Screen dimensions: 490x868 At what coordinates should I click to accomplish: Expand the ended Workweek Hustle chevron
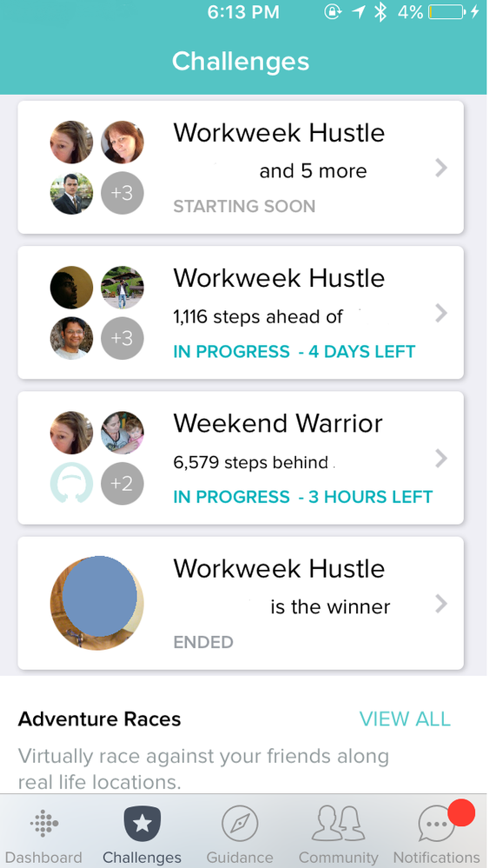[x=440, y=604]
